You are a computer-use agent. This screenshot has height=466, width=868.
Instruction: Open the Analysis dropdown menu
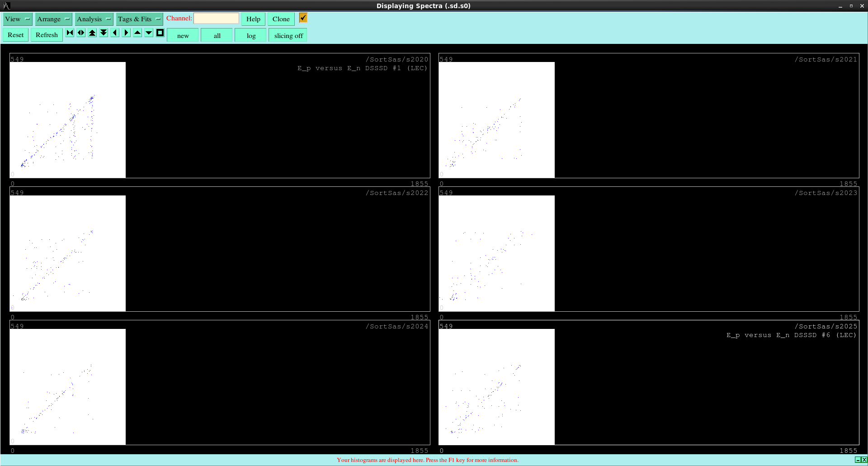(x=94, y=19)
